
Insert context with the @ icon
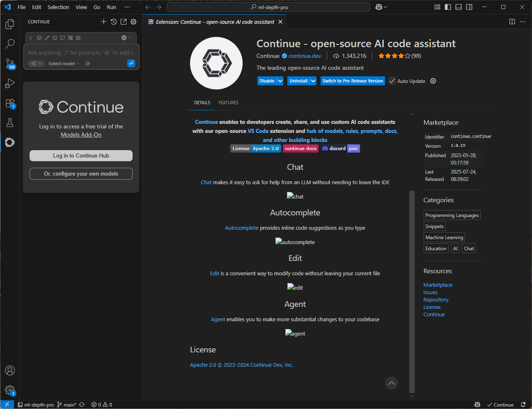click(87, 64)
